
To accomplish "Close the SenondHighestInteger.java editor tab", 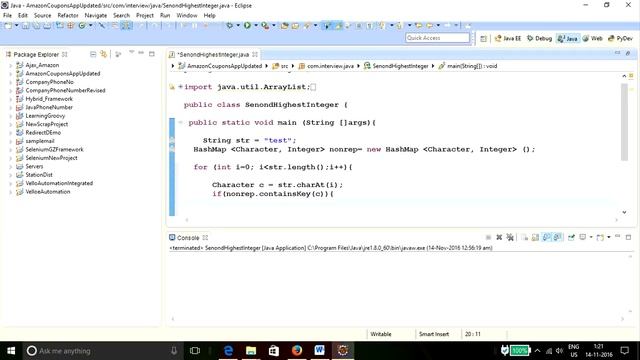I will point(255,54).
